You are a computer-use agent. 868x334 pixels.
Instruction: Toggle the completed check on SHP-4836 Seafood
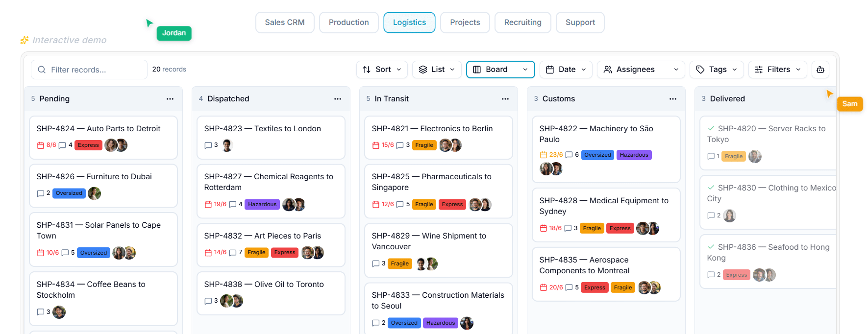(711, 247)
